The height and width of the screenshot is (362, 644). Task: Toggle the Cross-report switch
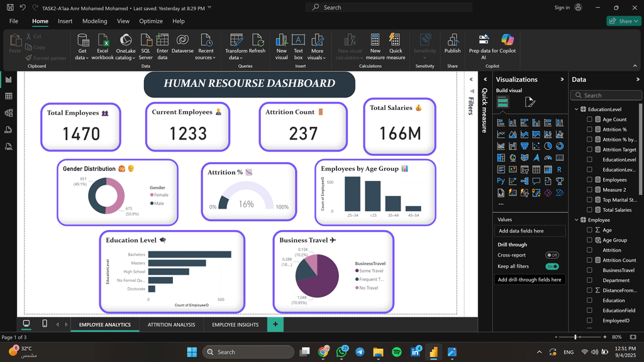click(x=552, y=255)
